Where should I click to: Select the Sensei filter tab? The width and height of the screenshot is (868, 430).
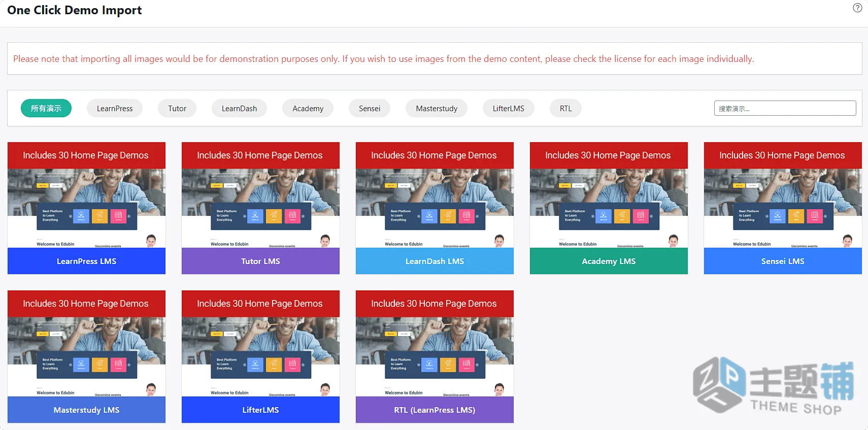point(370,108)
